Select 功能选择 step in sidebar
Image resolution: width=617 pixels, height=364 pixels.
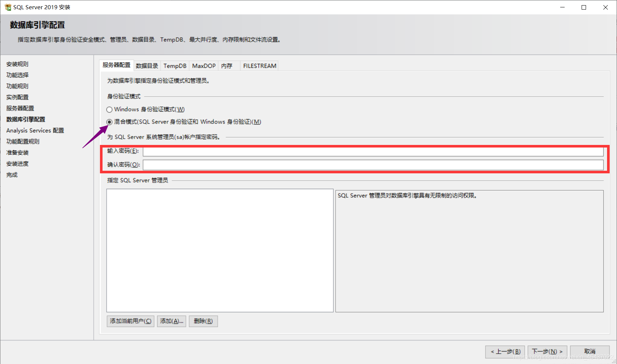[17, 75]
